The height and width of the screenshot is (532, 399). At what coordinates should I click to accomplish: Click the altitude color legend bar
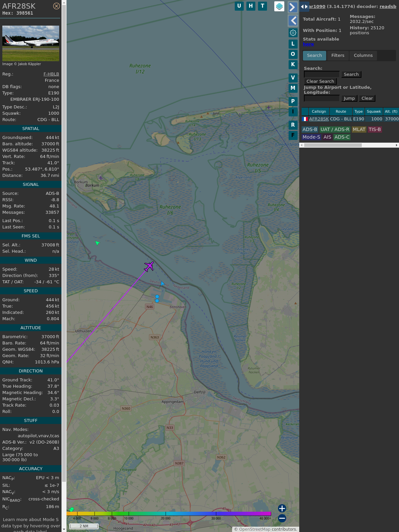click(169, 514)
